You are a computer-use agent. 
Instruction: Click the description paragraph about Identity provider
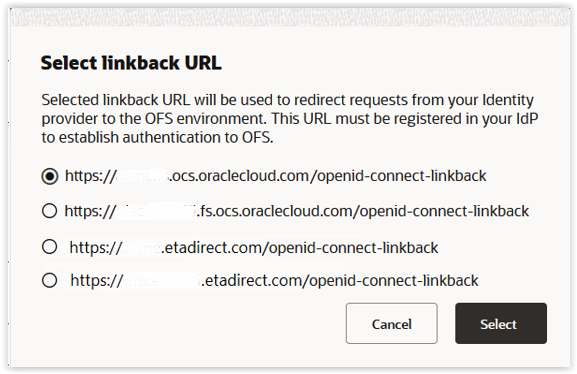(x=290, y=119)
